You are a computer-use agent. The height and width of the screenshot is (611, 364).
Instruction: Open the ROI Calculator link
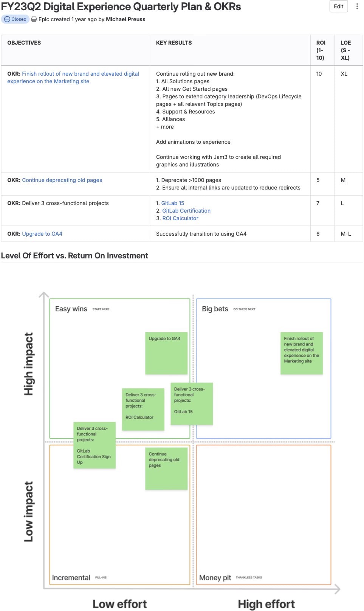(x=180, y=218)
